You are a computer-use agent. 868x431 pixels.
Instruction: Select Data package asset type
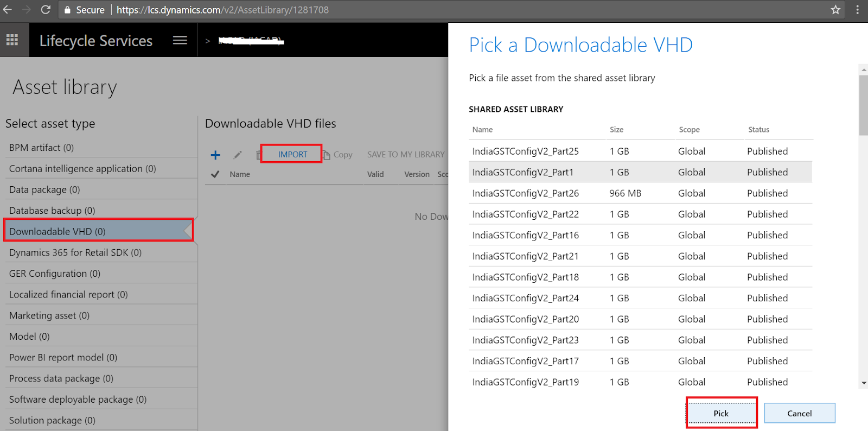tap(101, 189)
